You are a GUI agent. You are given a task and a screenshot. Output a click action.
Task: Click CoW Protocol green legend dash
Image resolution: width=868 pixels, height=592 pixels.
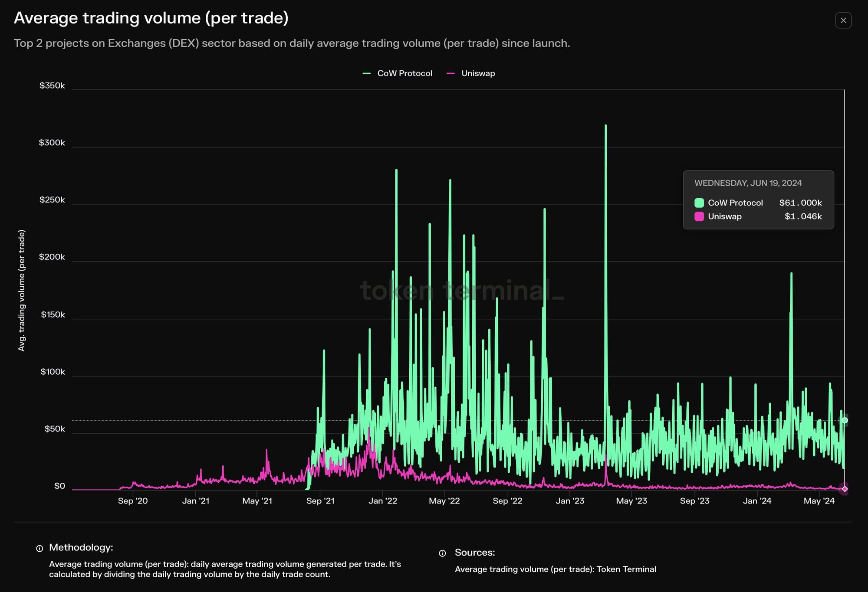coord(367,73)
